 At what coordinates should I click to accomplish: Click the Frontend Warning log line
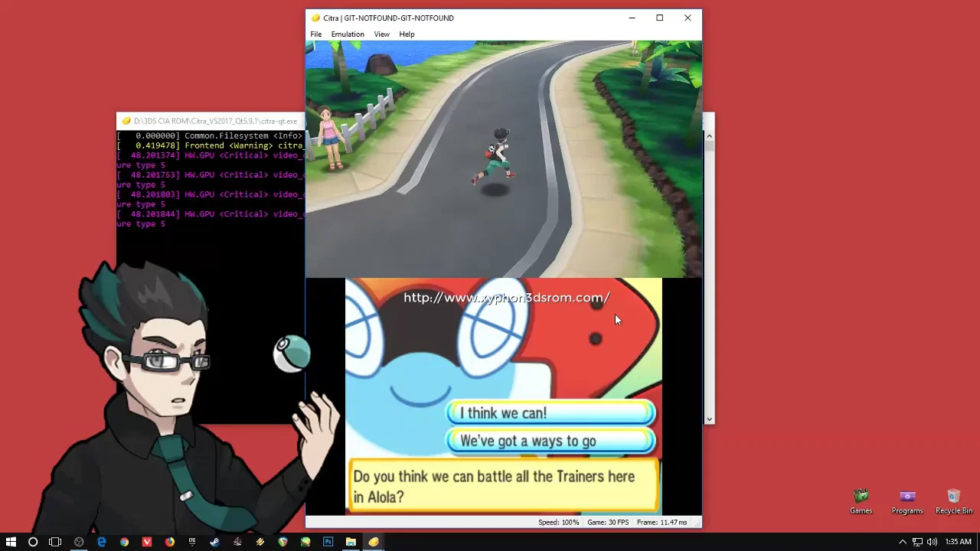click(x=211, y=145)
